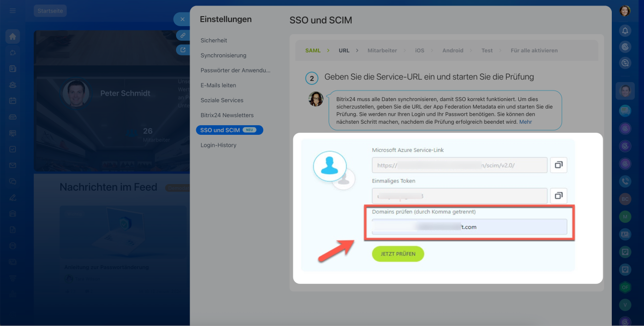Copy the Microsoft Azure Service-Link

tap(558, 165)
